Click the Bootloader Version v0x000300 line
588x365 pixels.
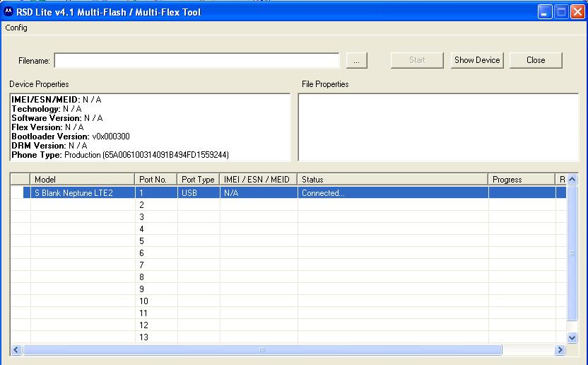pyautogui.click(x=71, y=137)
